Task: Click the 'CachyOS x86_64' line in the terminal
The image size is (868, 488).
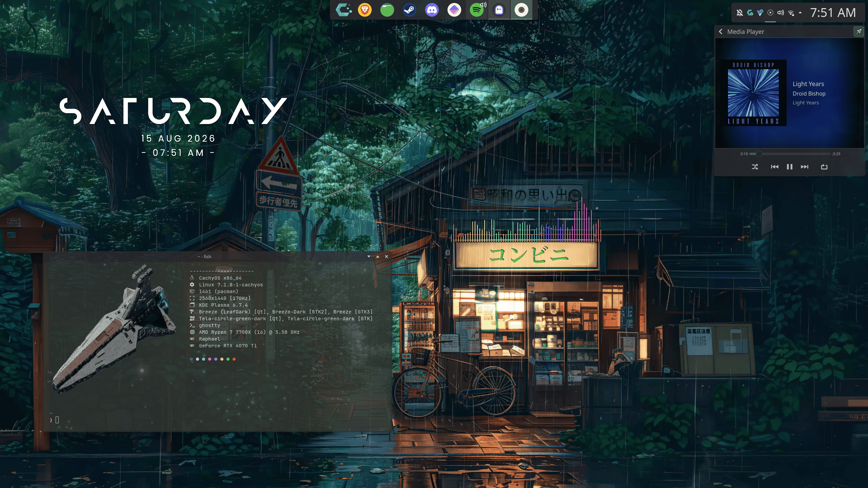Action: (x=220, y=278)
